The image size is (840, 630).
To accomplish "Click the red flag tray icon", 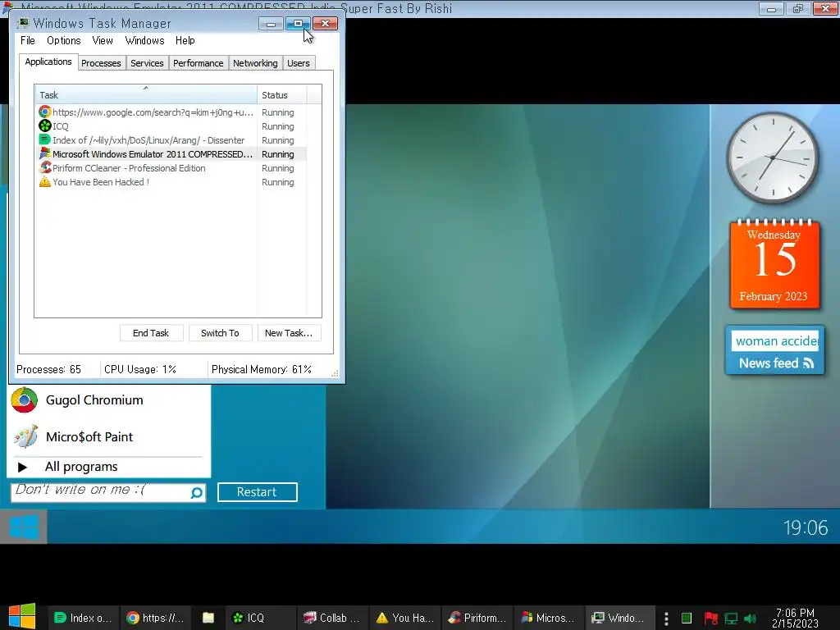I will click(711, 619).
